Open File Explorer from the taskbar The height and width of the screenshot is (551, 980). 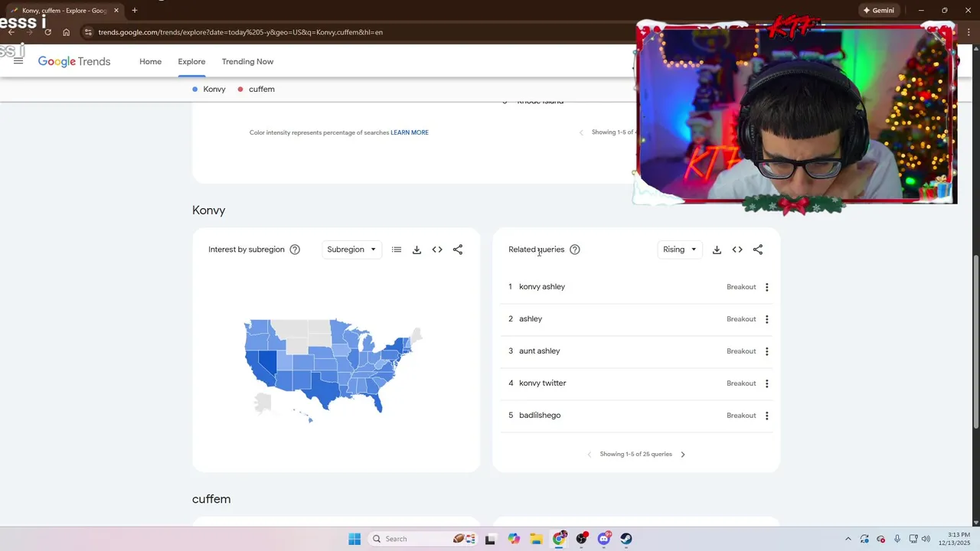536,539
